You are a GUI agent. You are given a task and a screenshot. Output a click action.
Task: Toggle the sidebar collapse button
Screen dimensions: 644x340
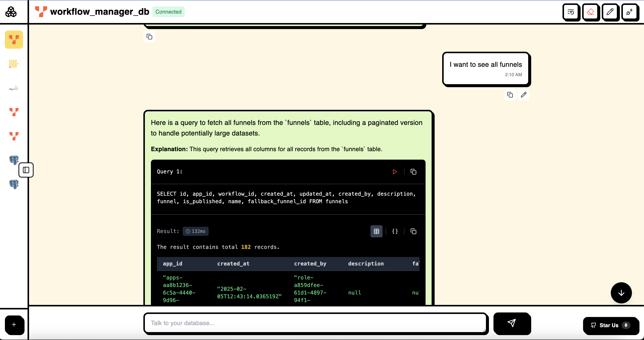coord(26,170)
